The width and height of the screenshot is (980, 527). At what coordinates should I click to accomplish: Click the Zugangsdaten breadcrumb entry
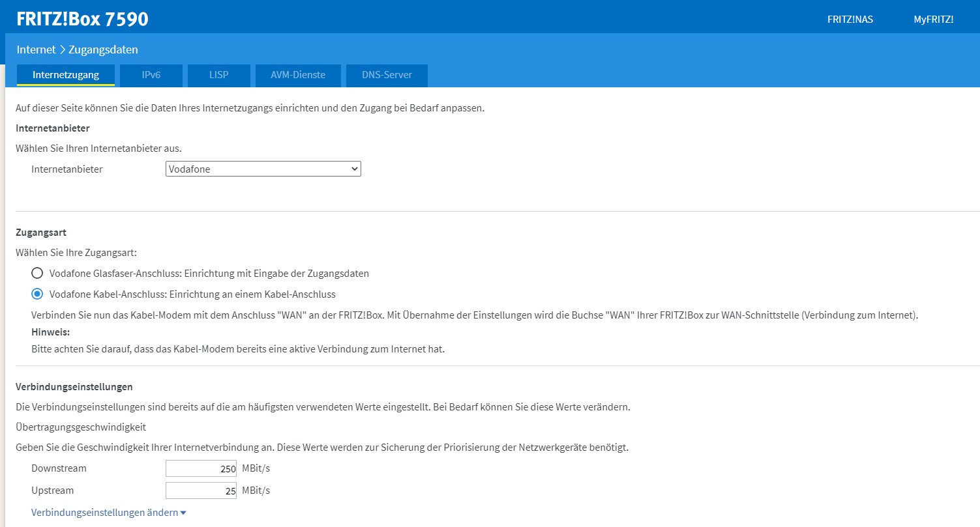pos(103,50)
